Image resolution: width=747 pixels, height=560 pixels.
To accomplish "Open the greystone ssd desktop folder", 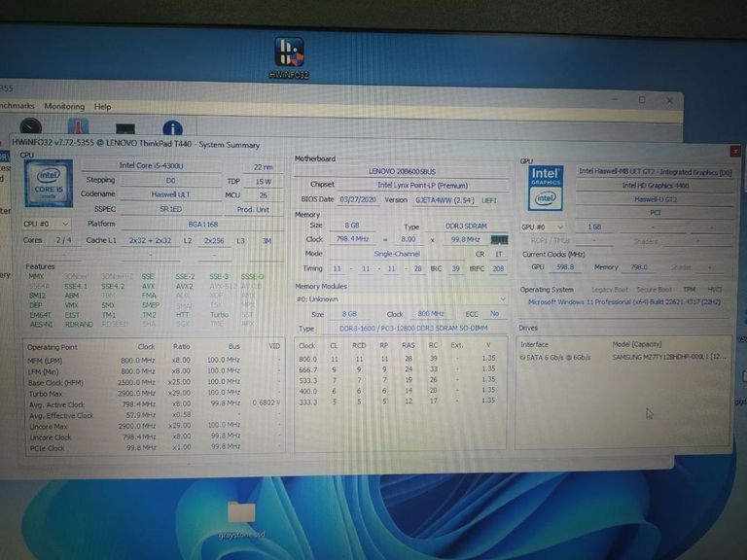I will (x=241, y=519).
